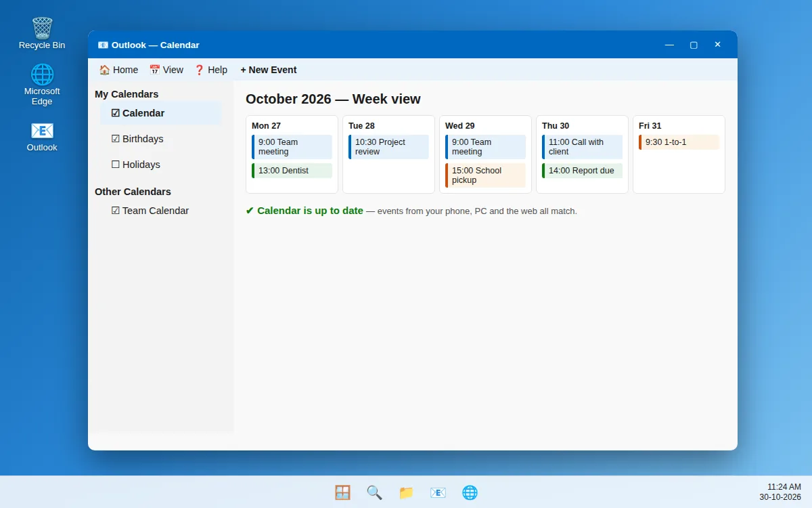Open Monday's 9:00 Team meeting event
Image resolution: width=812 pixels, height=508 pixels.
[x=292, y=147]
